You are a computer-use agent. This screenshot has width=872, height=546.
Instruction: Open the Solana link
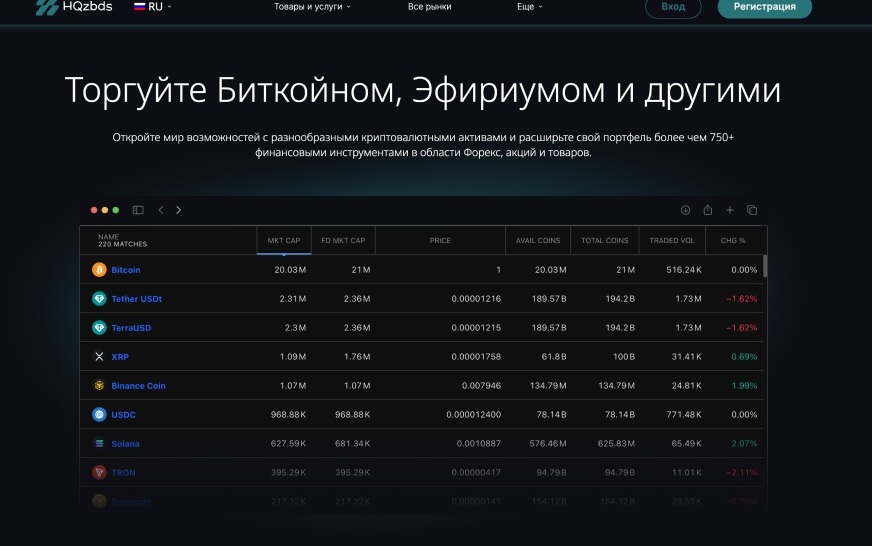(x=125, y=443)
